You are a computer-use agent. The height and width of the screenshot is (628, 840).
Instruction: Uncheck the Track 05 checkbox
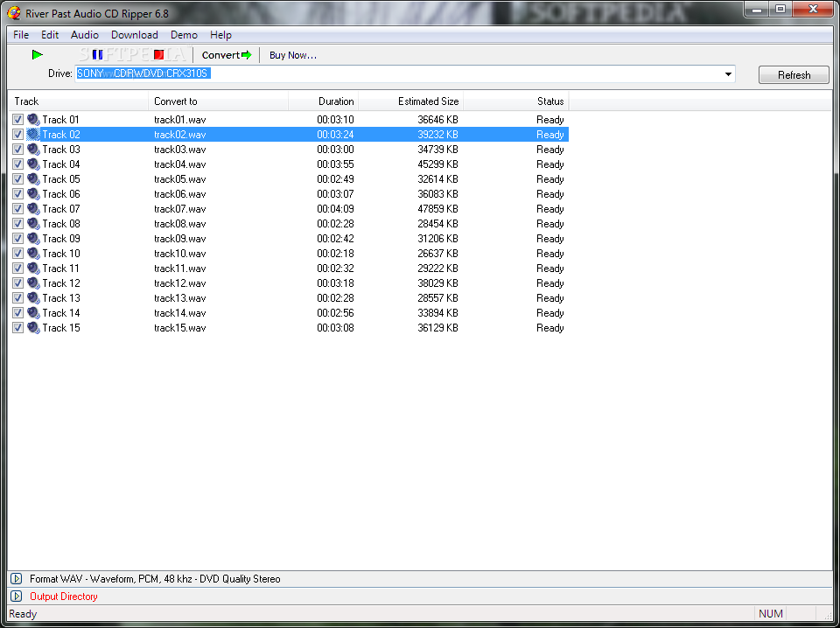coord(17,178)
